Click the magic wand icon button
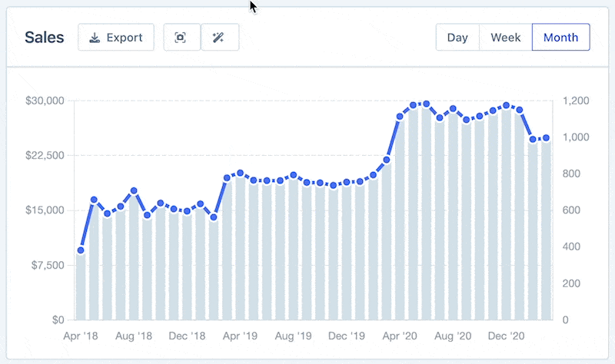 click(220, 38)
